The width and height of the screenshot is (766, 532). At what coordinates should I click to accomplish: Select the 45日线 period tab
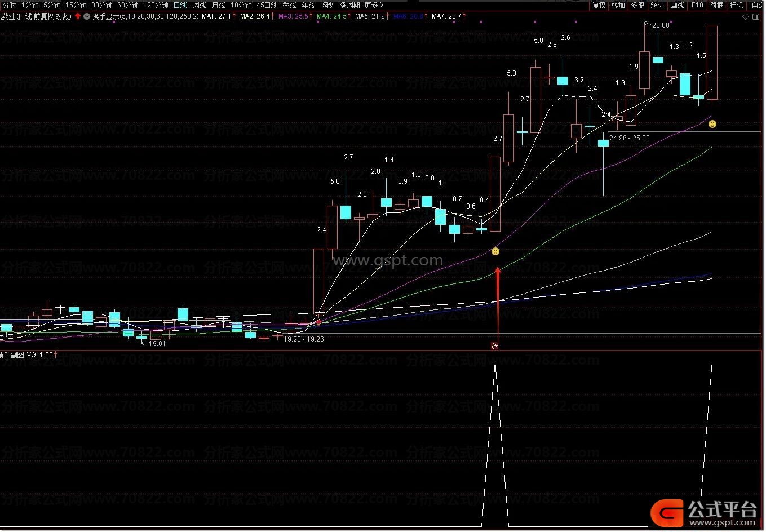click(x=267, y=5)
